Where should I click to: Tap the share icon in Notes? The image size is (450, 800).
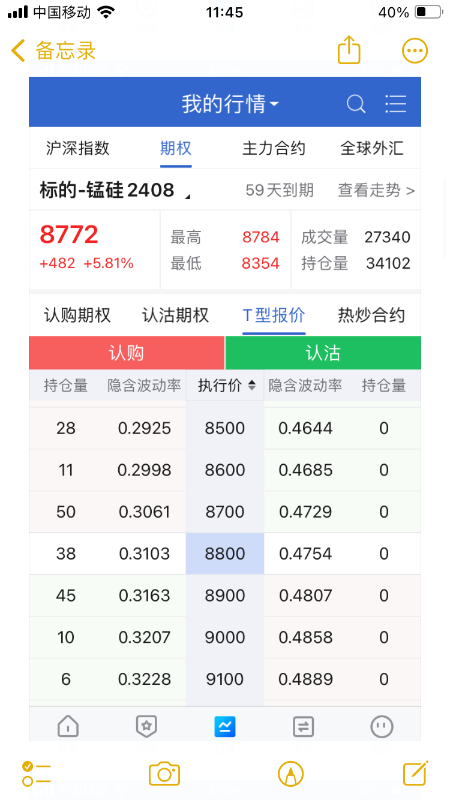coord(349,49)
